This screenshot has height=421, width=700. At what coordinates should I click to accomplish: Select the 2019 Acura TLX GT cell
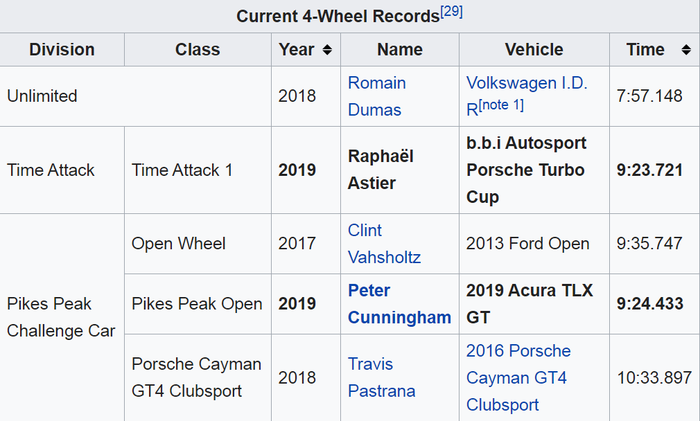tap(534, 304)
